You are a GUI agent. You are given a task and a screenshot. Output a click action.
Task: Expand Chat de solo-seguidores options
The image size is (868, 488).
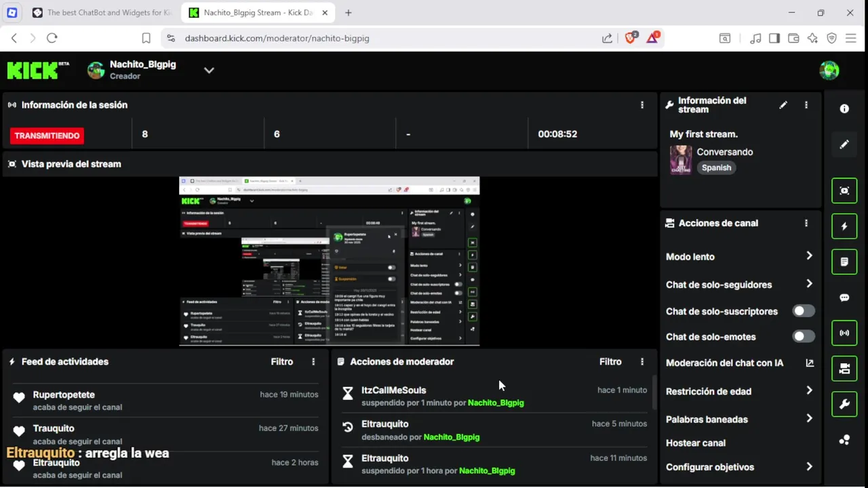click(809, 284)
